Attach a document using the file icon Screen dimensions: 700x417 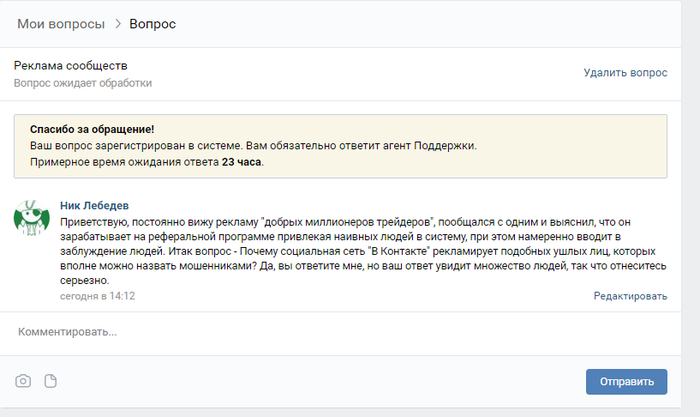50,381
